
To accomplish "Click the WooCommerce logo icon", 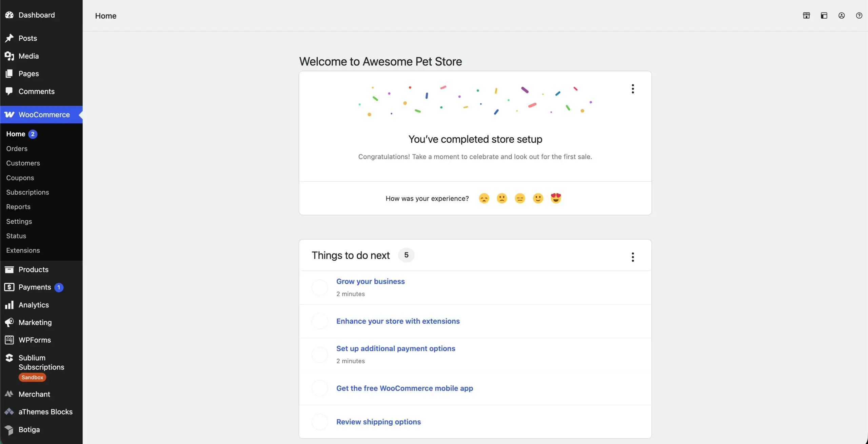I will (9, 115).
